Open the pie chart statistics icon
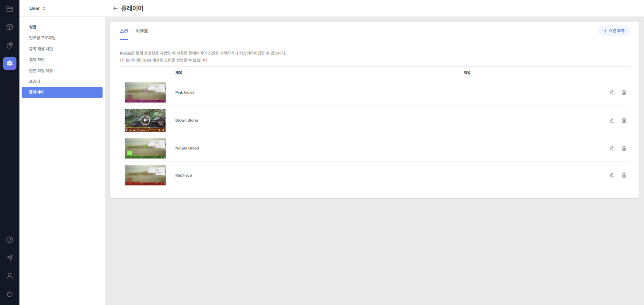 tap(10, 45)
